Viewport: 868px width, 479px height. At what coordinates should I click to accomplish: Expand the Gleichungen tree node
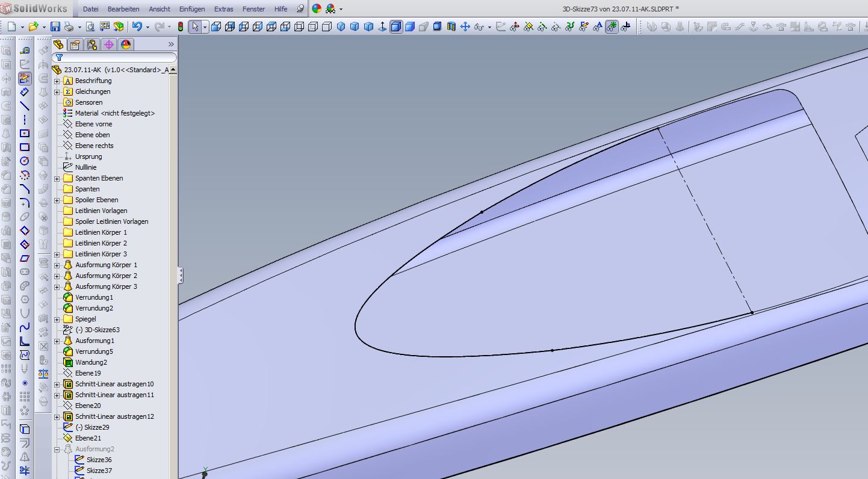coord(57,91)
